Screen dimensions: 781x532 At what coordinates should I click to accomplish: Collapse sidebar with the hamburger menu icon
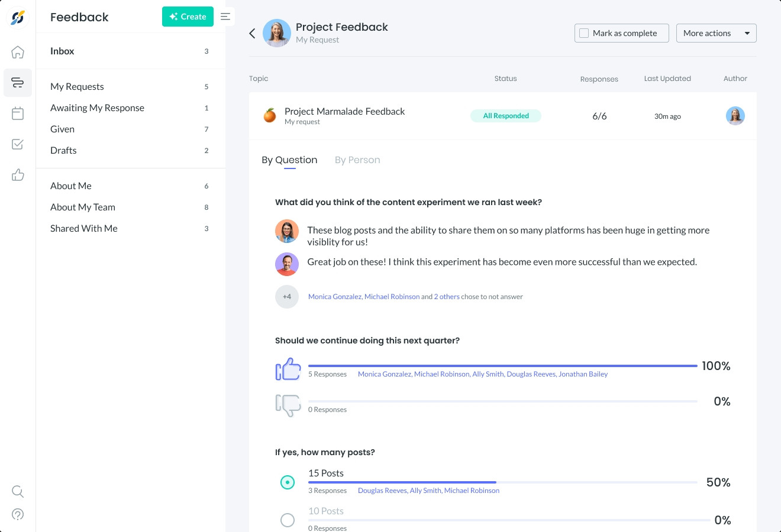pyautogui.click(x=225, y=17)
